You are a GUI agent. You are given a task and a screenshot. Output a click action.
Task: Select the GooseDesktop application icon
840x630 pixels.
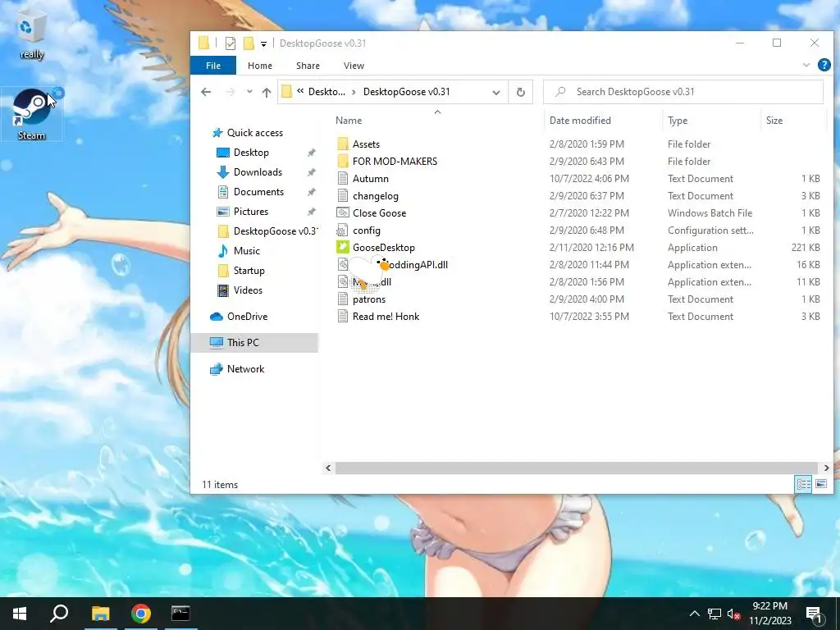coord(343,248)
